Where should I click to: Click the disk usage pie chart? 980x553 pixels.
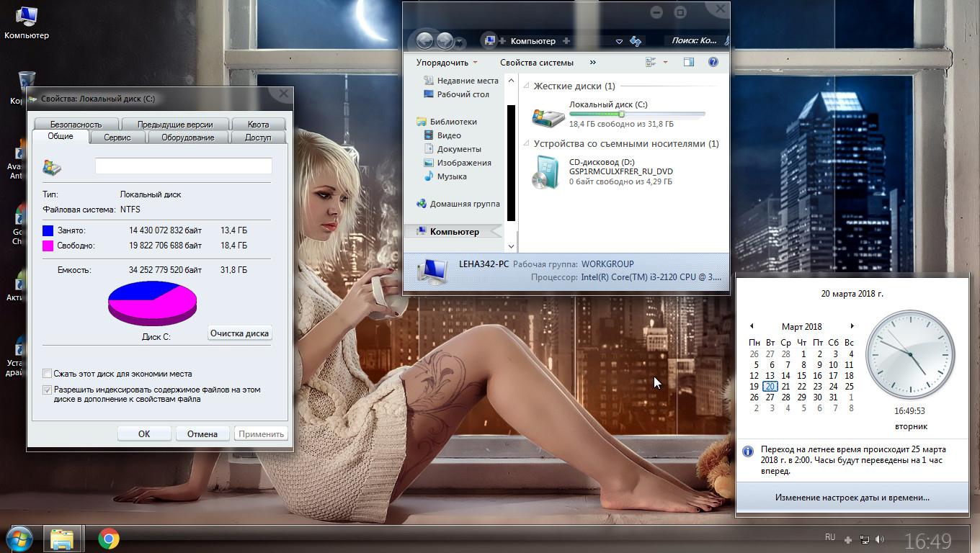pos(152,303)
